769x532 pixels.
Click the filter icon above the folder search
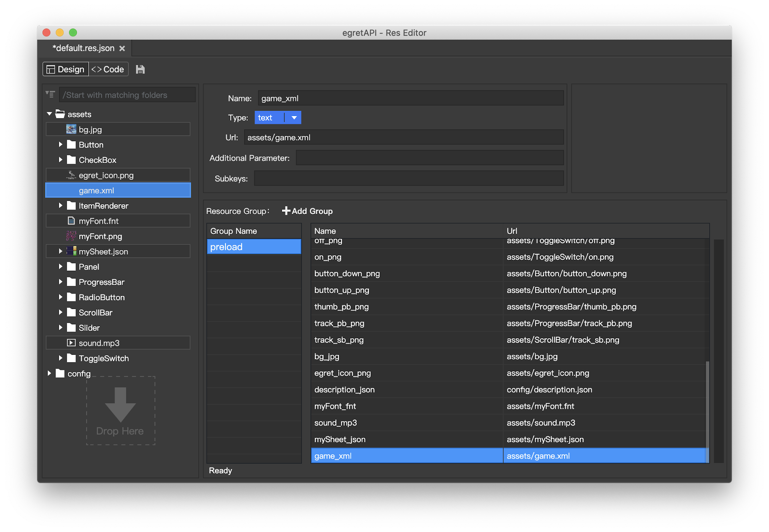click(50, 94)
